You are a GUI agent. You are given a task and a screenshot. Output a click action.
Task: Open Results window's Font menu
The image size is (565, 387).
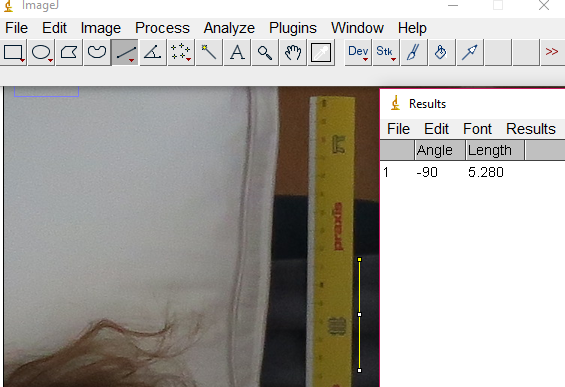(477, 129)
